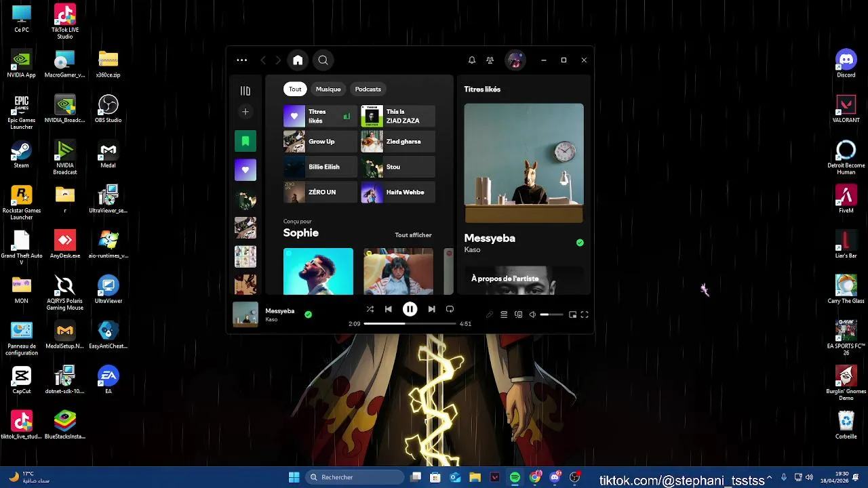Open the Corbeille recycle bin
Screen dimensions: 868x488
coord(846,426)
